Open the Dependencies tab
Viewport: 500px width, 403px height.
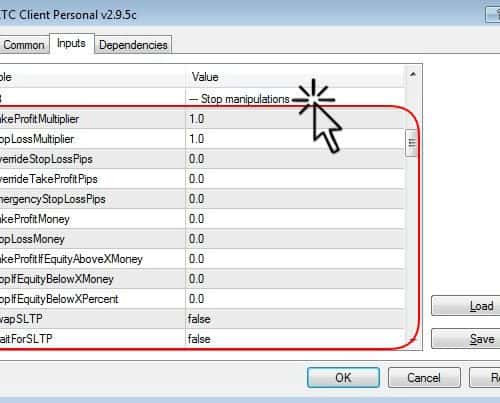click(133, 45)
